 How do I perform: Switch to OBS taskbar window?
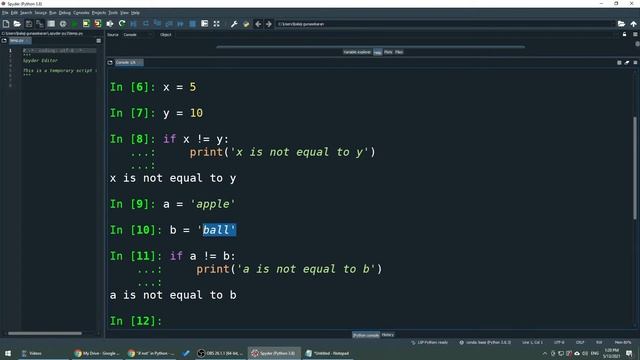pyautogui.click(x=220, y=353)
